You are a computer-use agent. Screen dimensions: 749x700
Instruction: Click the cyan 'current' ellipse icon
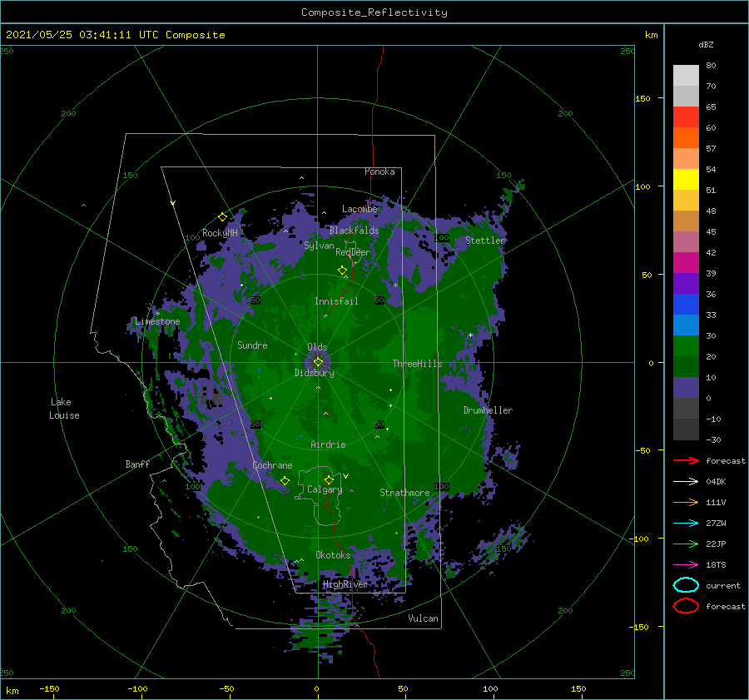tap(686, 585)
